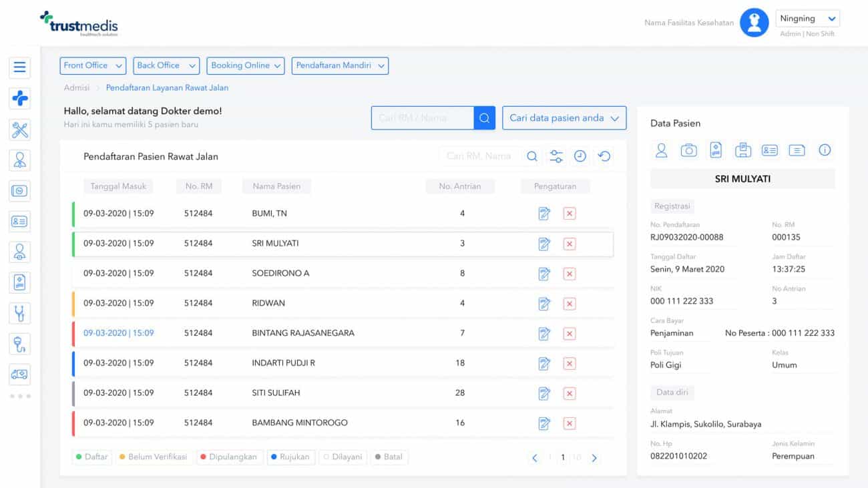Go to the previous page of results

click(x=535, y=458)
